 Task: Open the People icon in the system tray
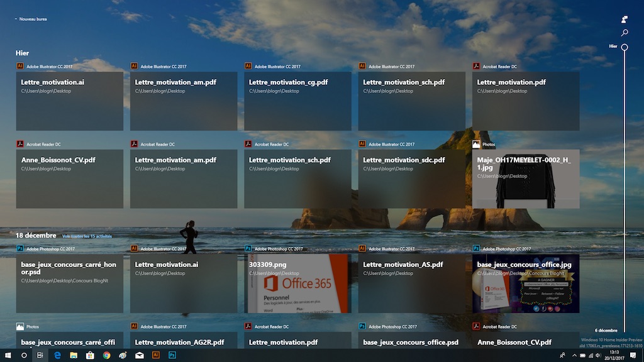pyautogui.click(x=563, y=356)
